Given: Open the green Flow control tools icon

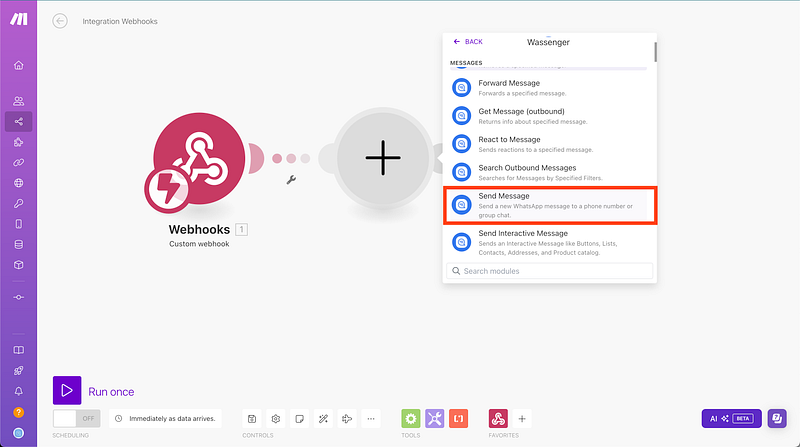Looking at the screenshot, I should 410,419.
